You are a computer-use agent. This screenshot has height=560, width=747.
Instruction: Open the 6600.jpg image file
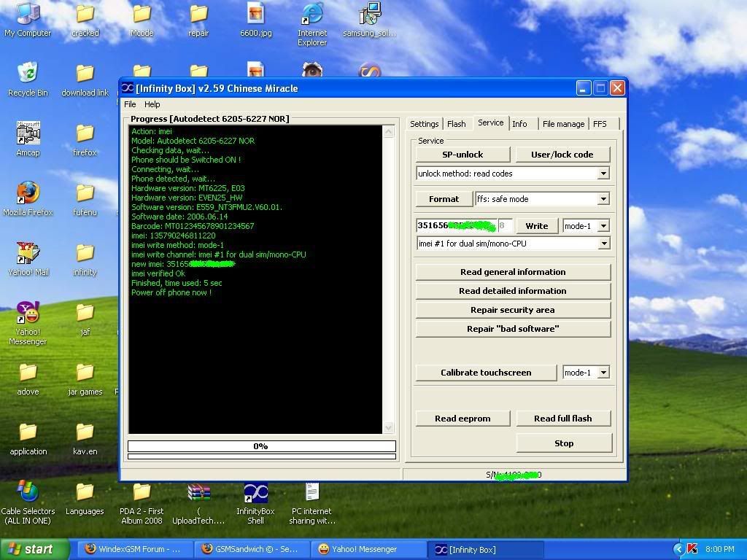coord(256,19)
